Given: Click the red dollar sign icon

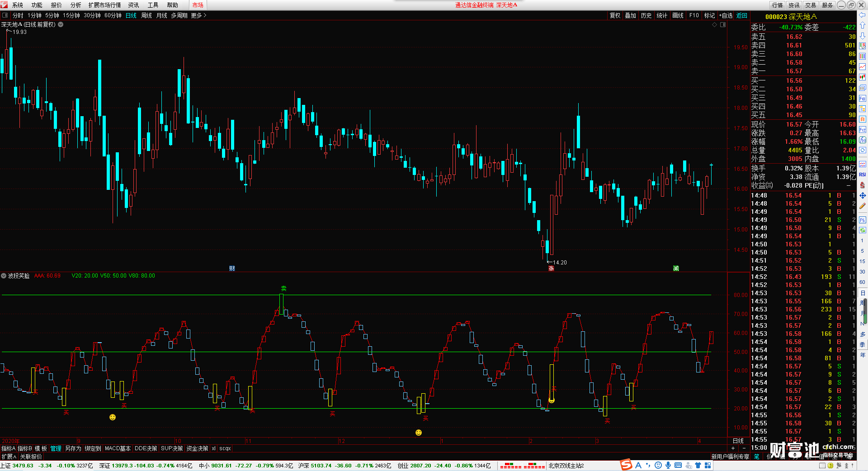Looking at the screenshot, I should point(863,185).
